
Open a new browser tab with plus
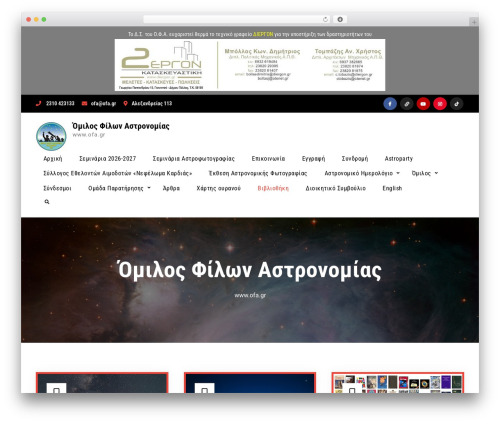click(x=474, y=22)
